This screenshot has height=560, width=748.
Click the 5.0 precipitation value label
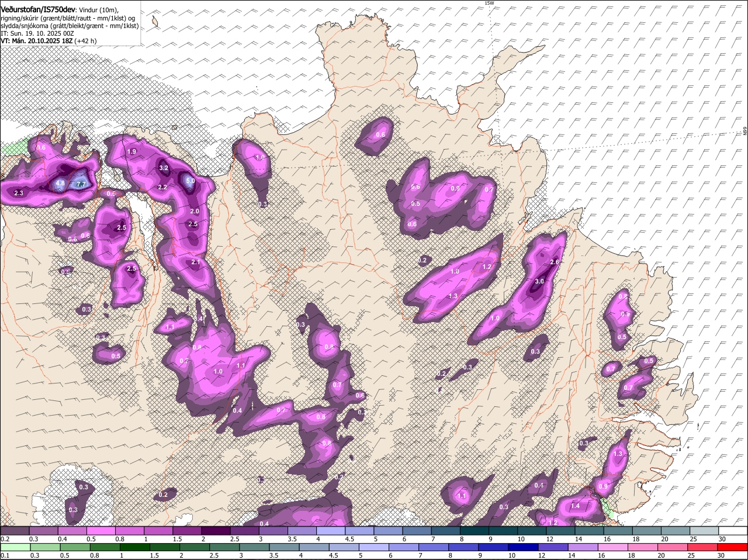[x=190, y=181]
